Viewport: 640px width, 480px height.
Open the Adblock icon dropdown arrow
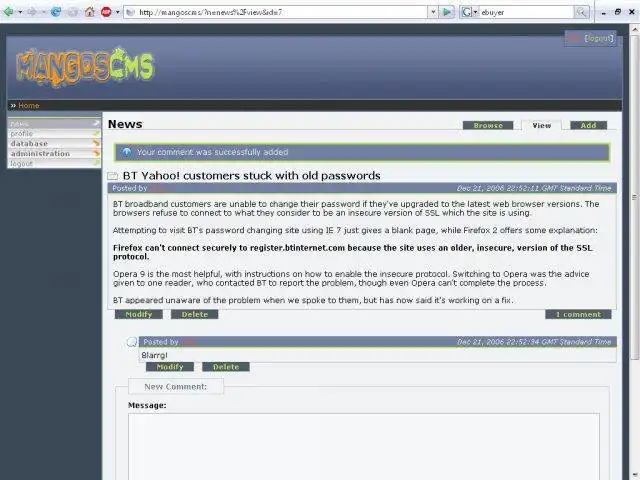click(x=118, y=12)
